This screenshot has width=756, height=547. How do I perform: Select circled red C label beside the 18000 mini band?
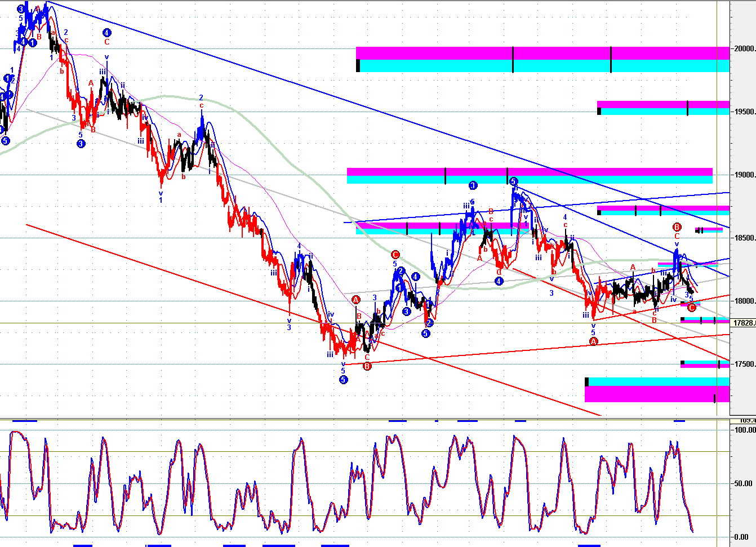click(x=692, y=307)
